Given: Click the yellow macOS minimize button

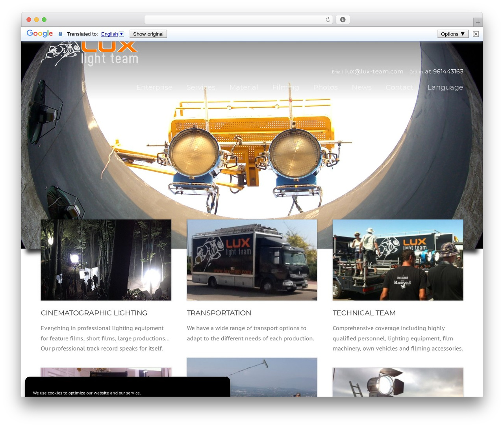Looking at the screenshot, I should 37,20.
